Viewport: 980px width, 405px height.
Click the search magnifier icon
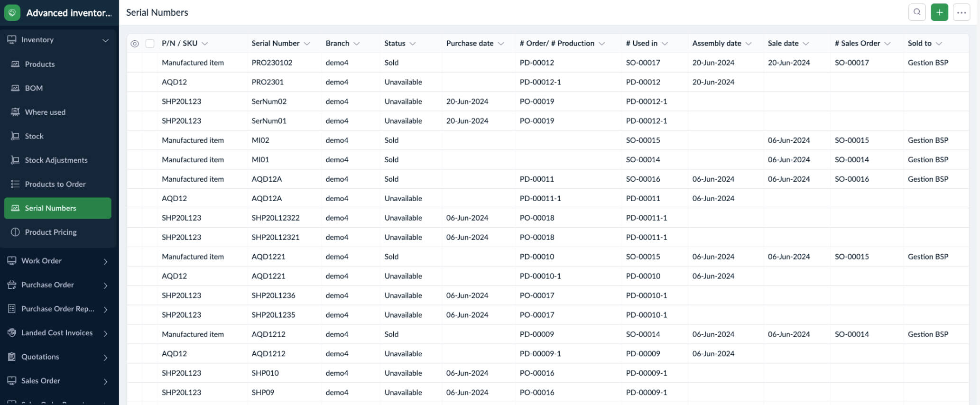point(916,12)
